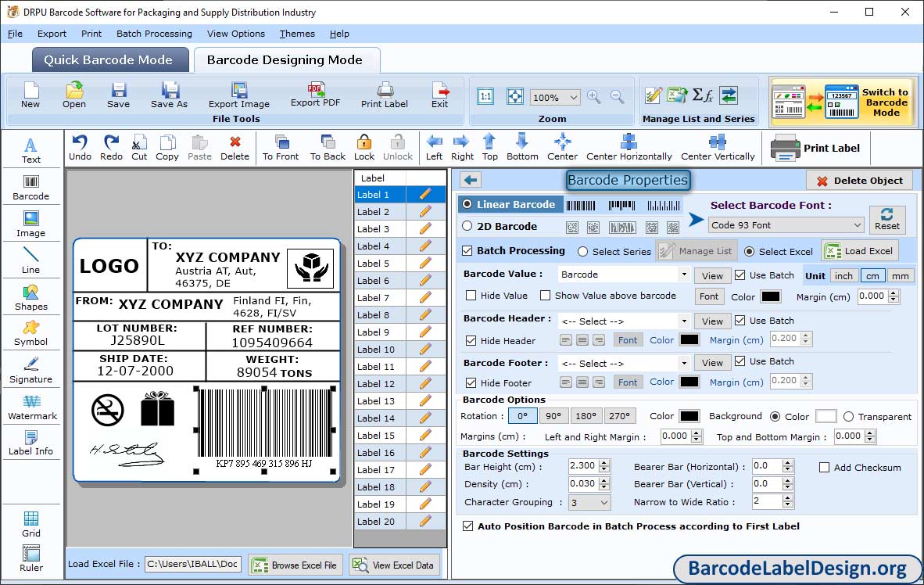Click Delete Object button
This screenshot has width=924, height=585.
[859, 181]
